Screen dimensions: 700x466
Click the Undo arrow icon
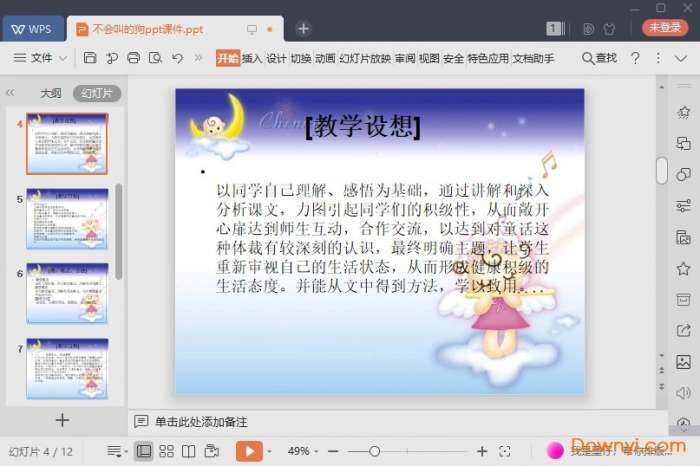point(177,58)
